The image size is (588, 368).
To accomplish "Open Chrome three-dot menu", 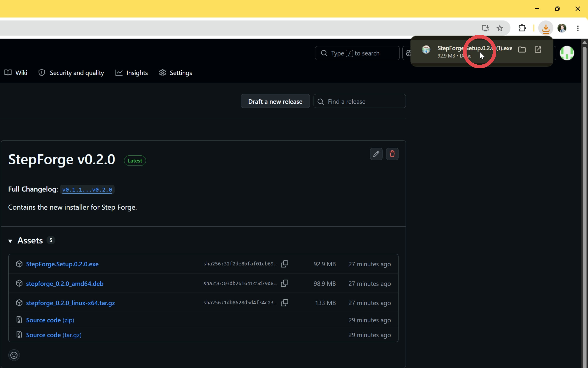I will (578, 28).
